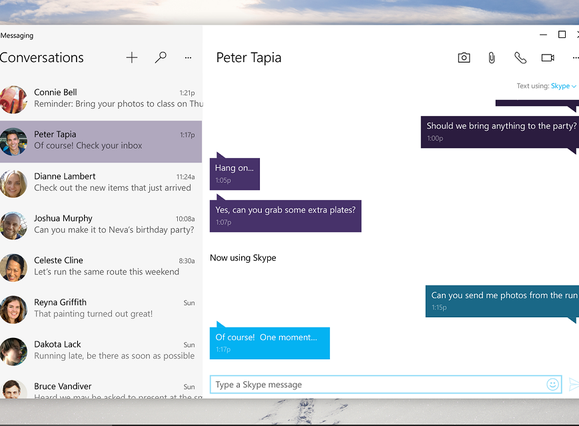This screenshot has width=579, height=426.
Task: Click the send message arrow icon
Action: click(573, 384)
